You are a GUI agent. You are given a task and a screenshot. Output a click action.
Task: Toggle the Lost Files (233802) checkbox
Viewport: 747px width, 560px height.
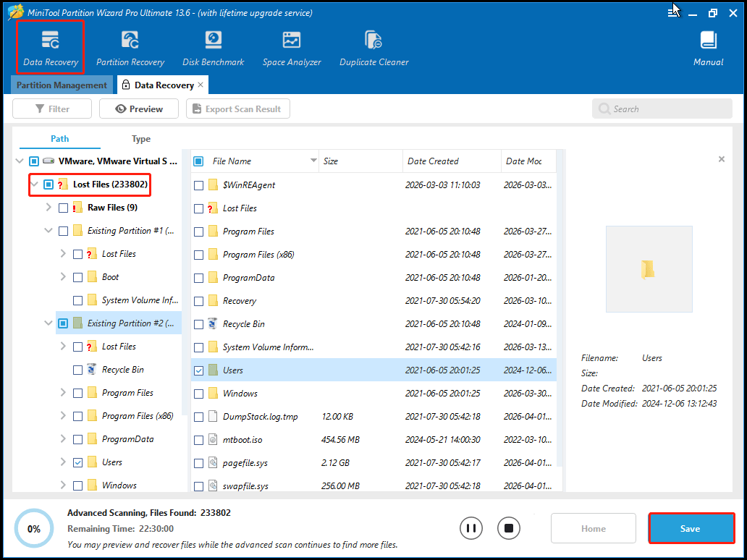coord(48,184)
